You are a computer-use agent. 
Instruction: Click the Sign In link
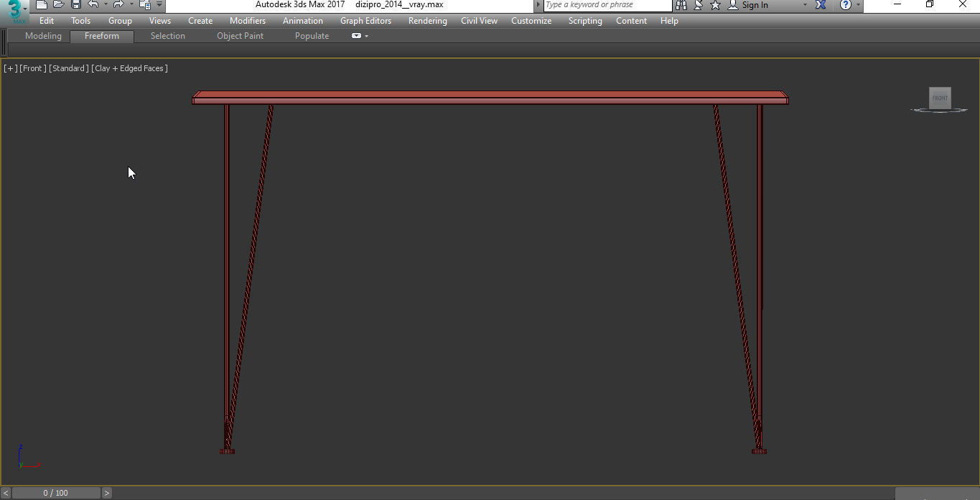click(x=755, y=5)
